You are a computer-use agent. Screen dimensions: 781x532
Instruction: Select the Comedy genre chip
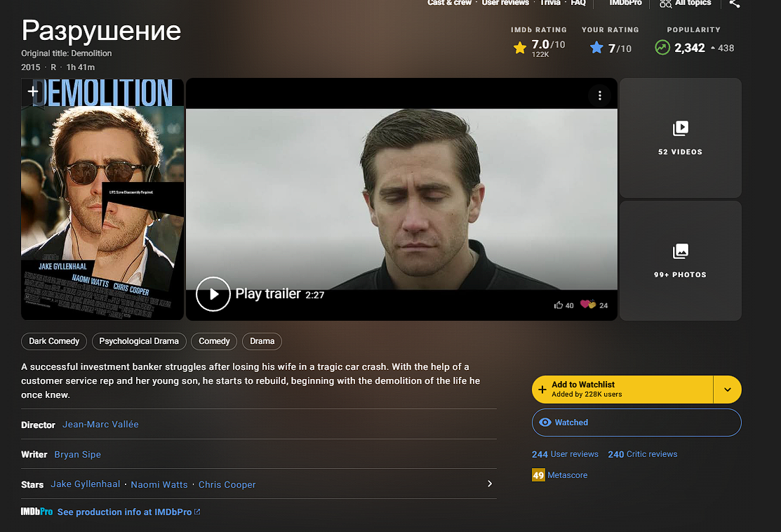pos(214,341)
